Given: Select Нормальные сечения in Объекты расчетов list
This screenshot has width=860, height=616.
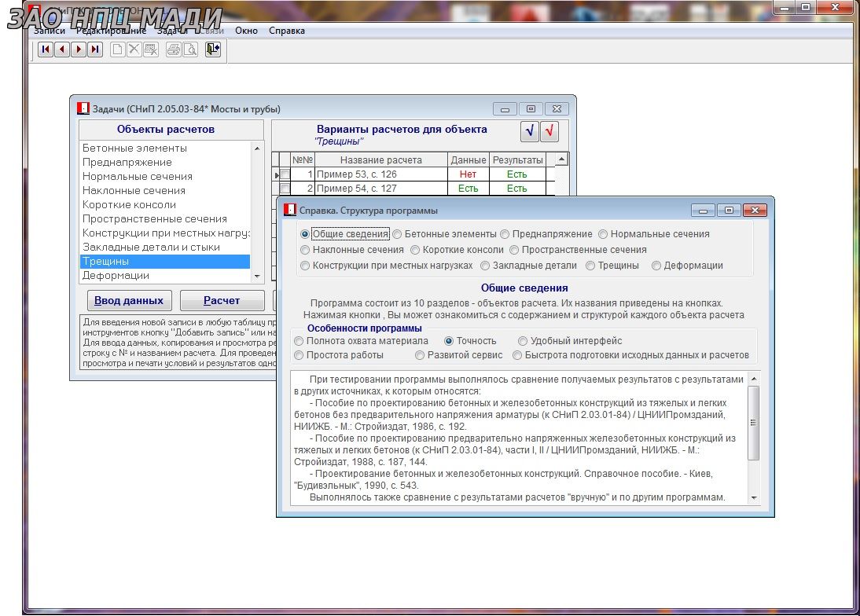Looking at the screenshot, I should click(x=164, y=177).
